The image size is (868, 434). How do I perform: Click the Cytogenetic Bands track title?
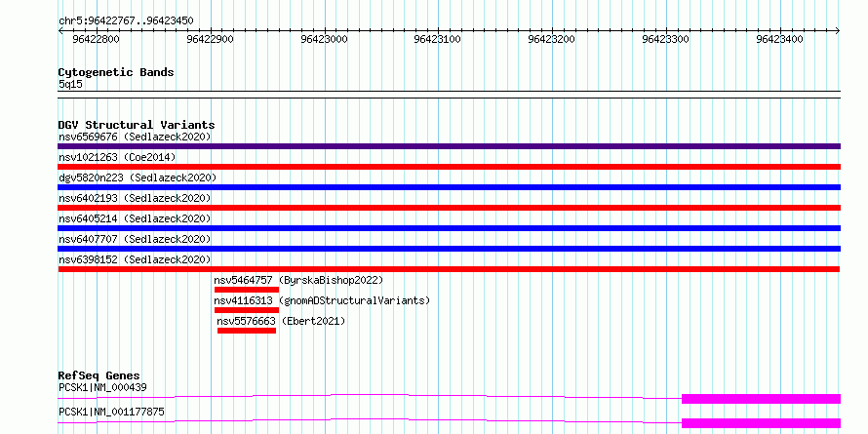click(116, 72)
